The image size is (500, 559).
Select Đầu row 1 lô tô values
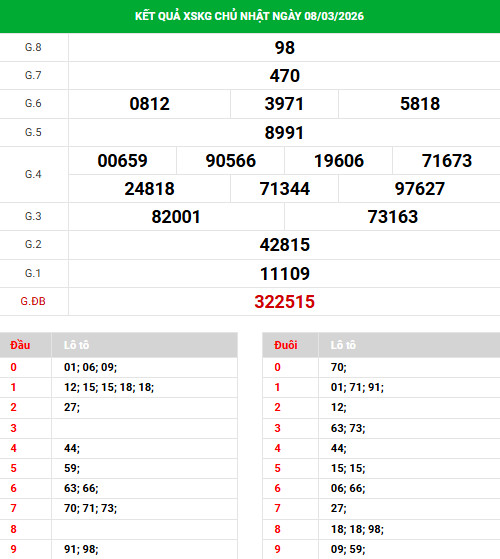coord(109,387)
